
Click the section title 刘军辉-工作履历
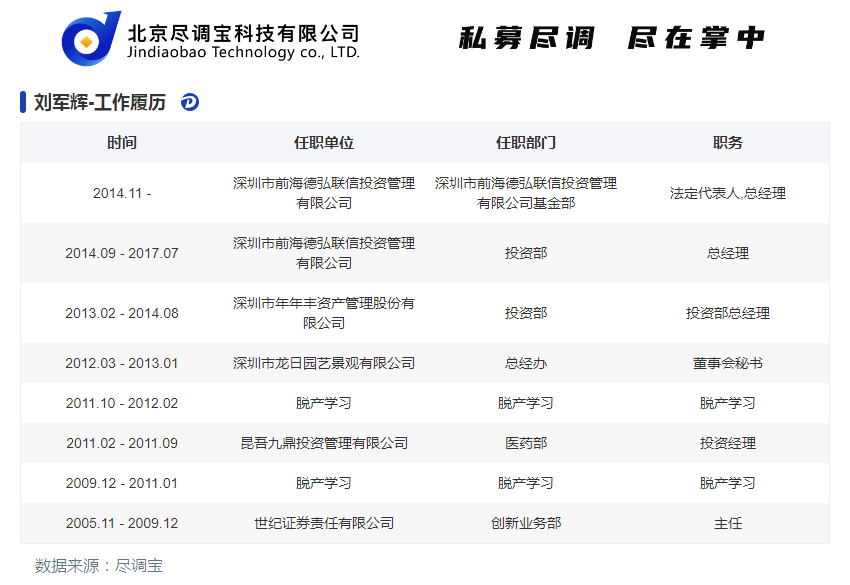[x=100, y=102]
